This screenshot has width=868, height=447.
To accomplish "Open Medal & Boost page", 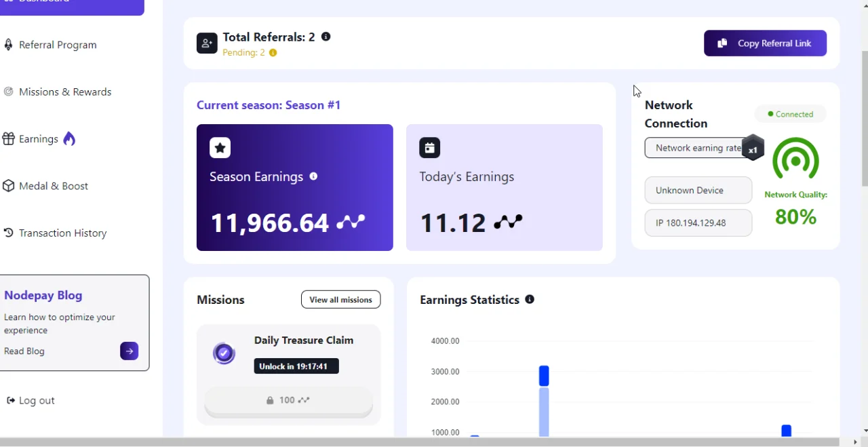I will click(54, 186).
